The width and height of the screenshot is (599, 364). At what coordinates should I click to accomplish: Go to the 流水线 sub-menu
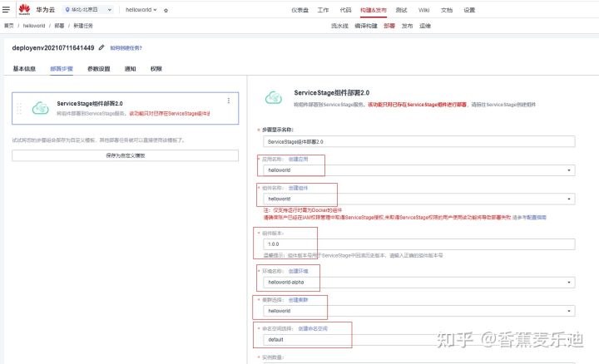339,26
